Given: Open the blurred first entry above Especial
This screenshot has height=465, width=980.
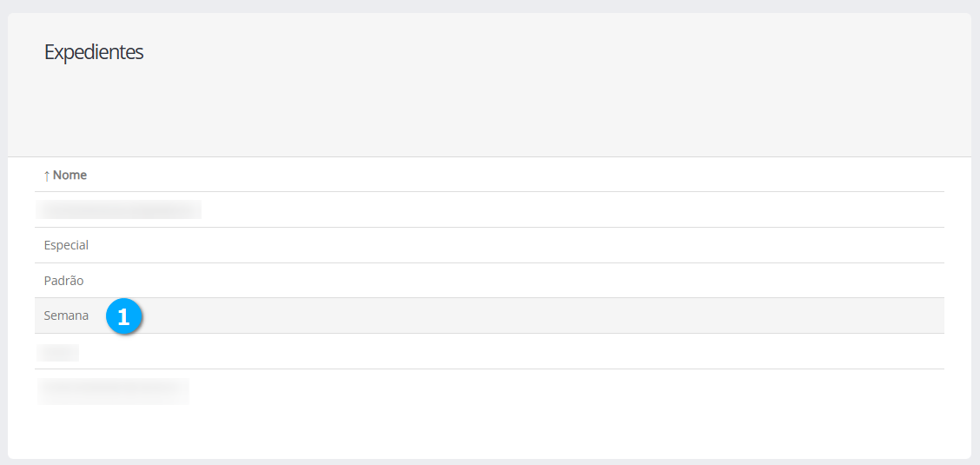Looking at the screenshot, I should click(x=119, y=209).
